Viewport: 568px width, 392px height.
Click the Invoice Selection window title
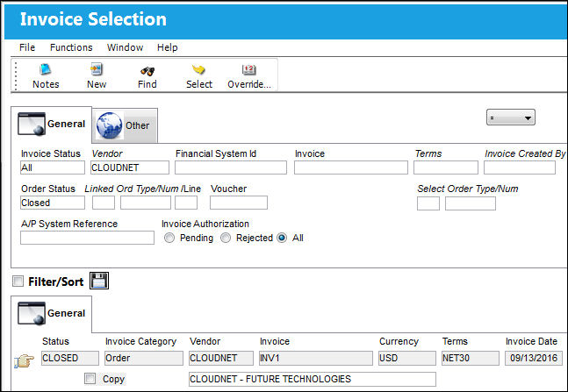(x=93, y=19)
